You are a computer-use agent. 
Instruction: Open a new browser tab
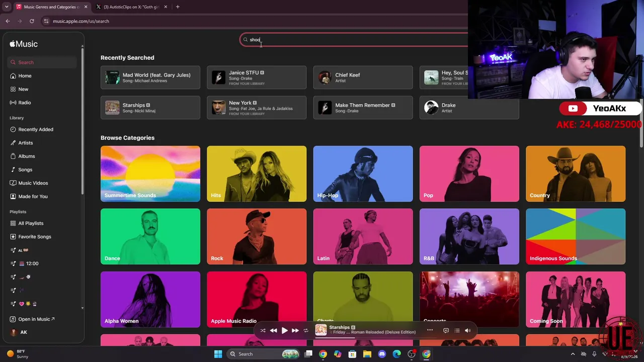pyautogui.click(x=178, y=7)
